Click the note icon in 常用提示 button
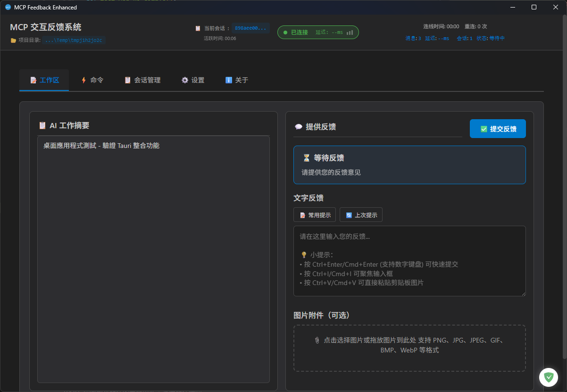 pos(303,215)
